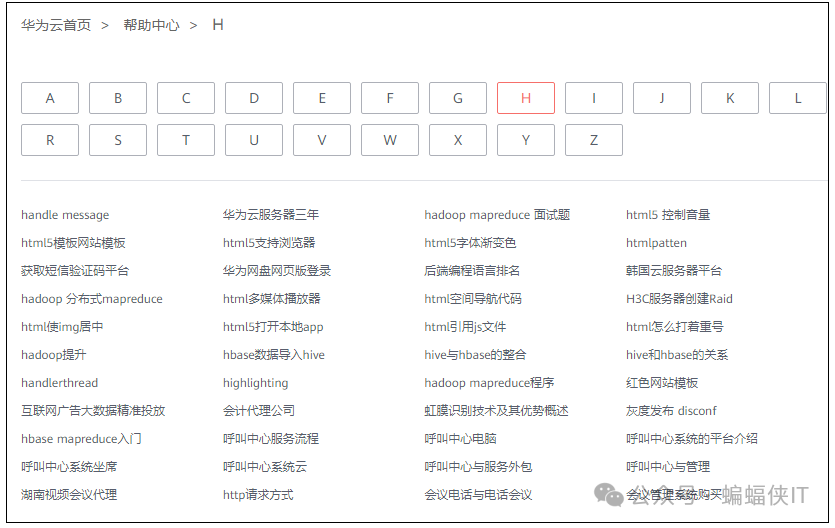This screenshot has width=835, height=528.
Task: Open the html5打开本地app link
Action: [x=273, y=327]
